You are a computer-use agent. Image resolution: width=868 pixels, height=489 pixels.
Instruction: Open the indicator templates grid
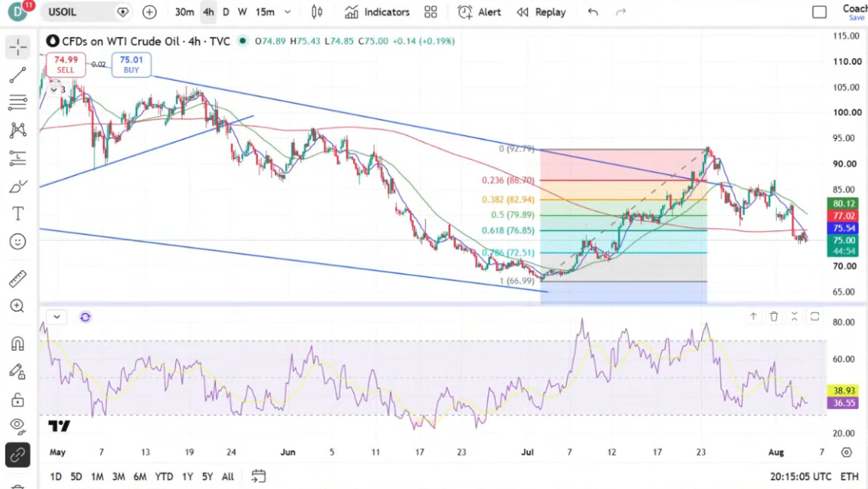[431, 12]
